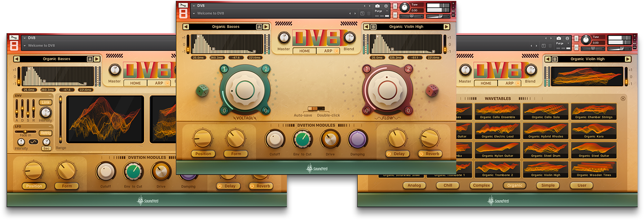Click the wrench icon in the left window
The image size is (644, 220).
[13, 38]
